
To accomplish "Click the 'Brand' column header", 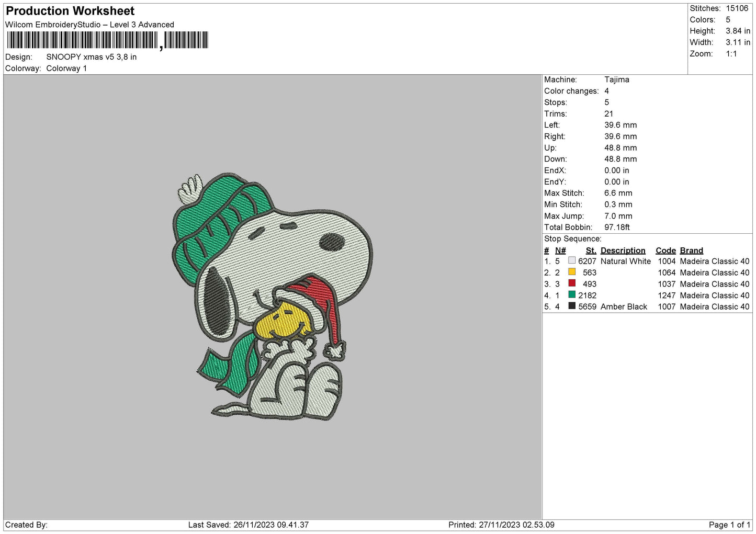I will tap(691, 251).
